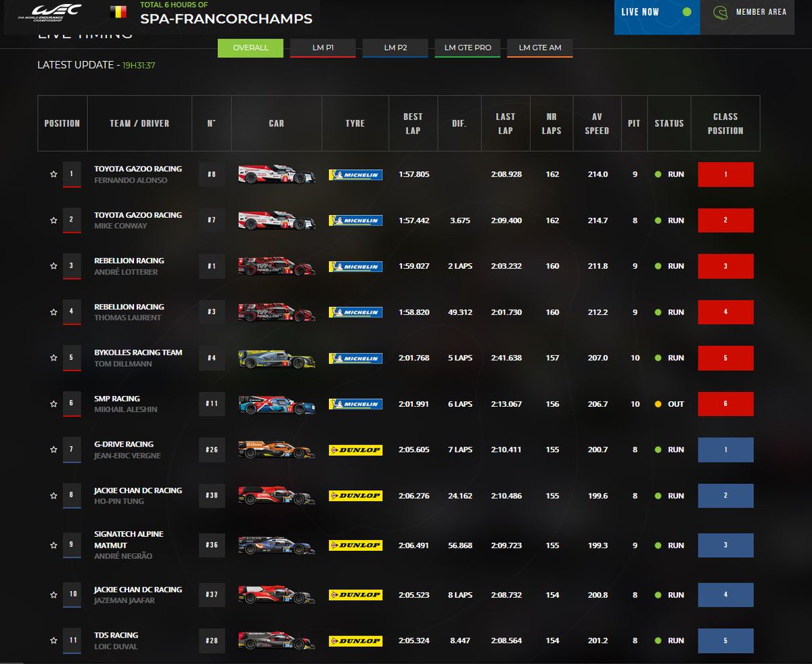Click Michelin tyre logo in Conway row
812x664 pixels.
355,221
